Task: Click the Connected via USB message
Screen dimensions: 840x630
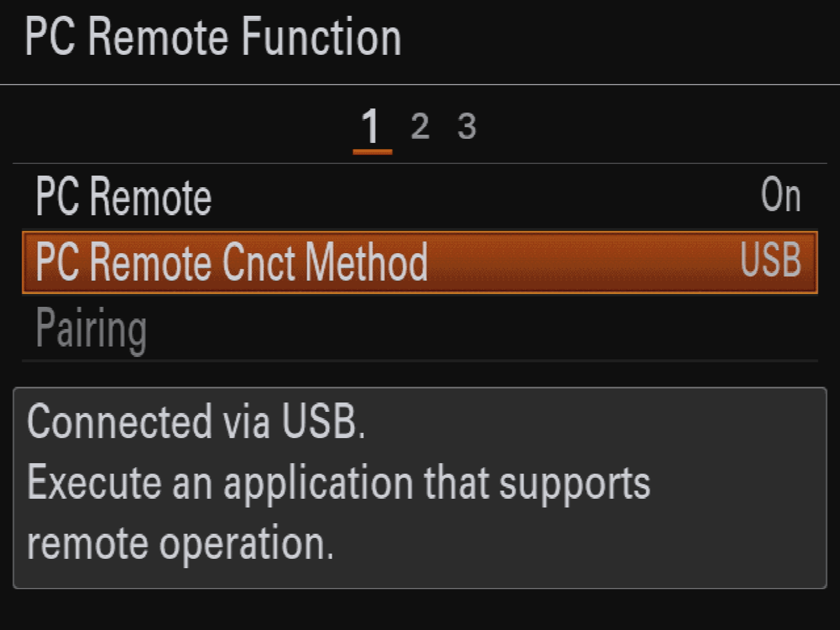Action: click(x=196, y=421)
